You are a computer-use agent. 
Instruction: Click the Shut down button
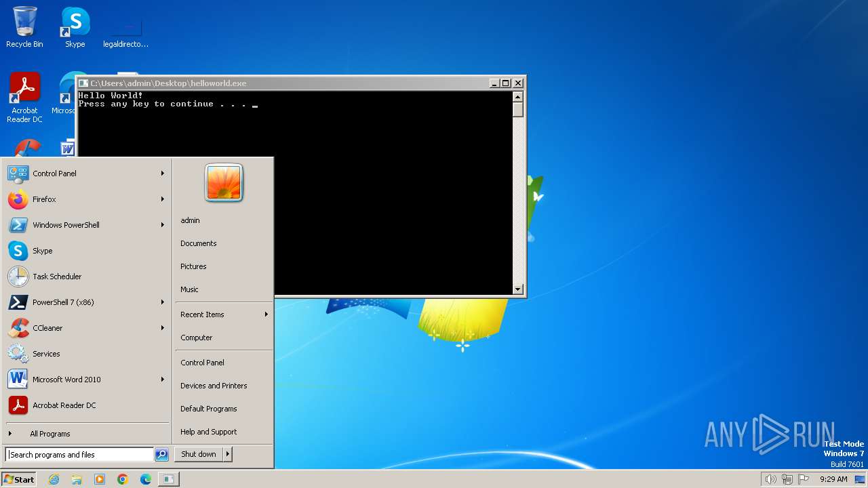click(x=199, y=454)
